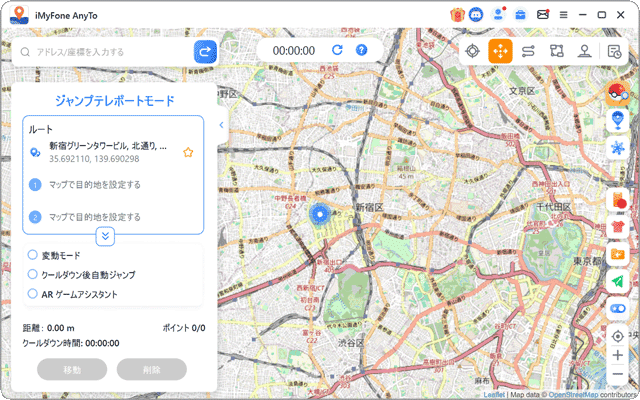Open the orange favorites folder icon

[618, 254]
